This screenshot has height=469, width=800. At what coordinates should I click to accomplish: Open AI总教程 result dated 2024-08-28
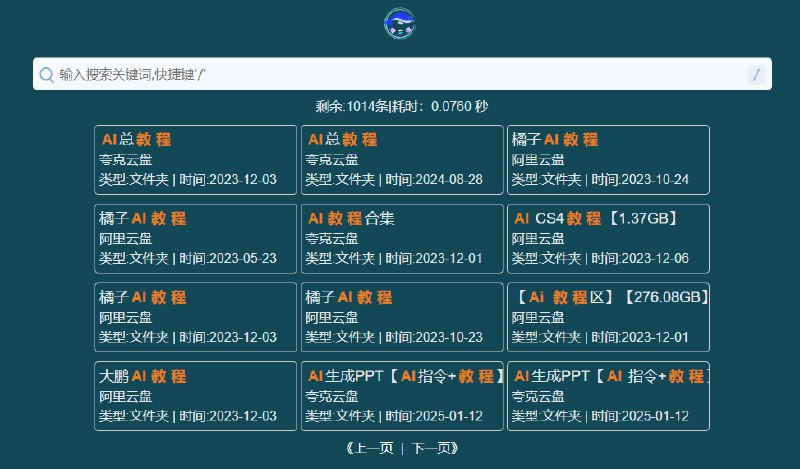point(401,159)
